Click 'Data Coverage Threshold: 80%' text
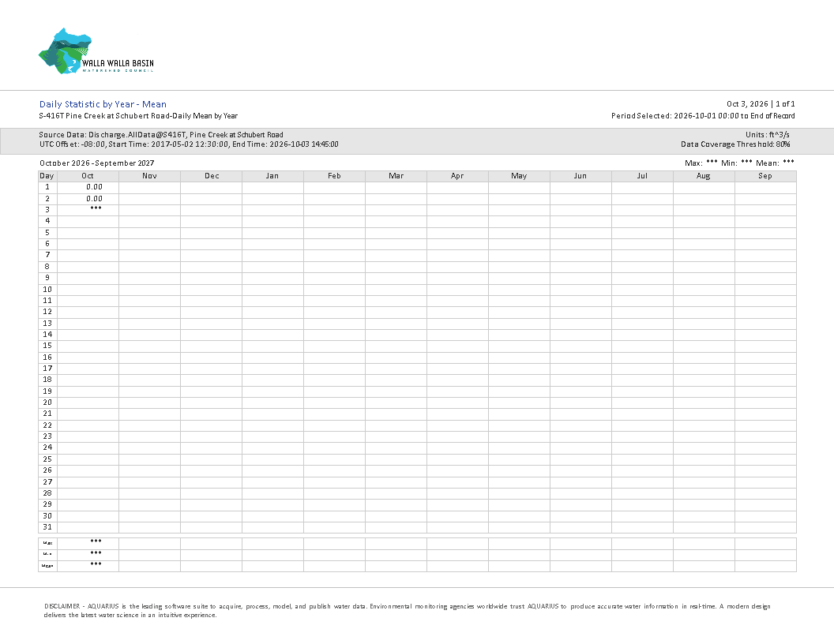 [735, 144]
